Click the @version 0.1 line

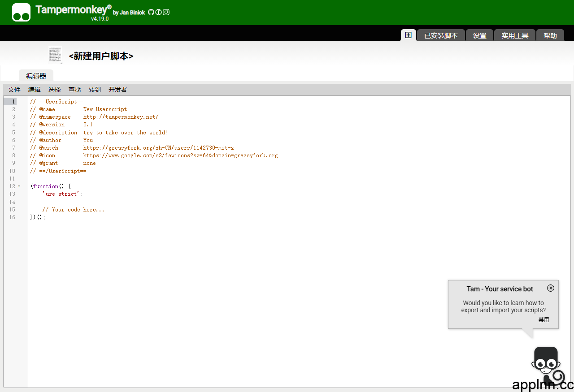coord(61,125)
